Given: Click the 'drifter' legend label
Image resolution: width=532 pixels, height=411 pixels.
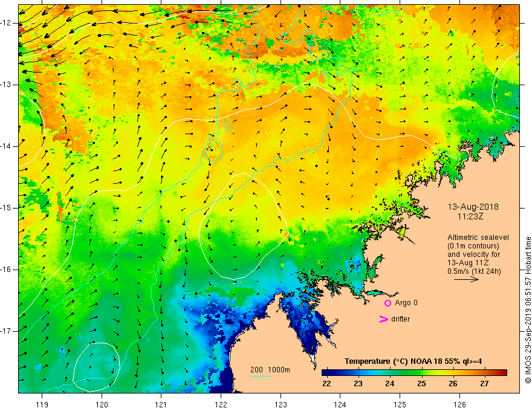Looking at the screenshot, I should (x=400, y=319).
